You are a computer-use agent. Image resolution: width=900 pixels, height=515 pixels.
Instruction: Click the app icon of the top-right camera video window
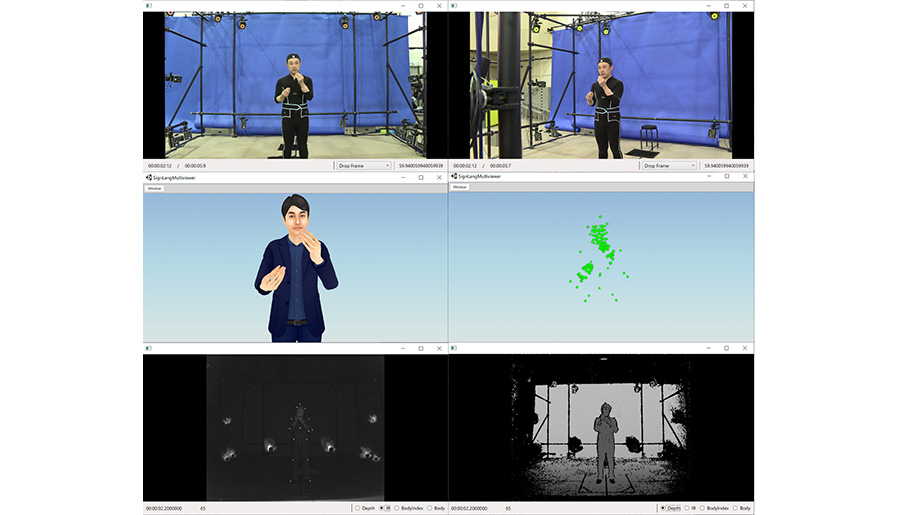[454, 6]
